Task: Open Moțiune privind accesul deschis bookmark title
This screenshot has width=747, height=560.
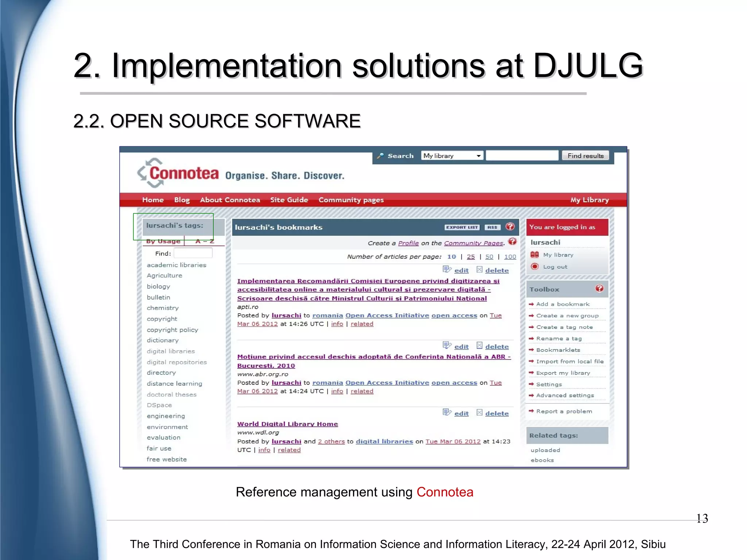Action: tap(374, 361)
